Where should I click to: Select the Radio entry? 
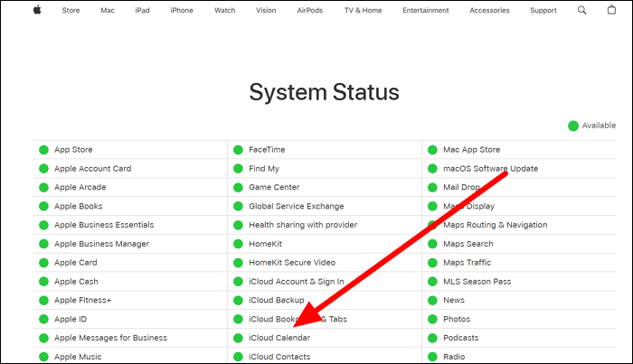pos(454,357)
